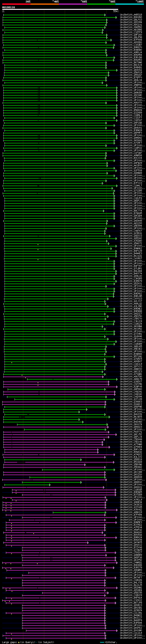
Task: Select the UniRef100_Q3TJ28 label
Action: coord(131,399)
